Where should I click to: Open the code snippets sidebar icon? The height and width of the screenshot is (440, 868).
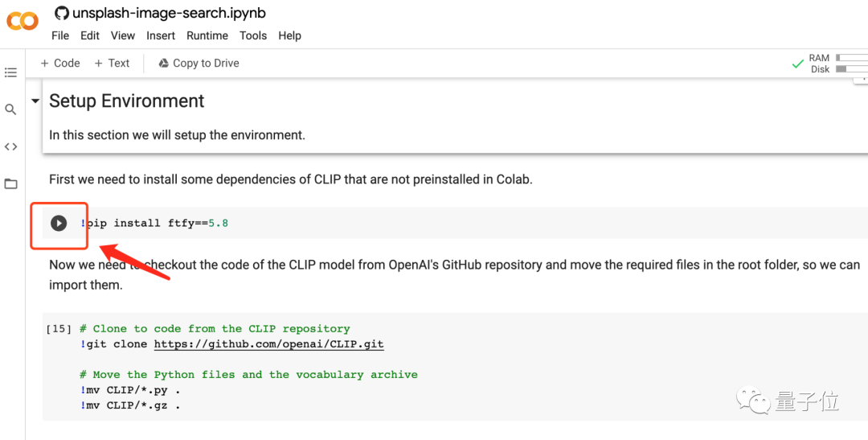pyautogui.click(x=10, y=146)
